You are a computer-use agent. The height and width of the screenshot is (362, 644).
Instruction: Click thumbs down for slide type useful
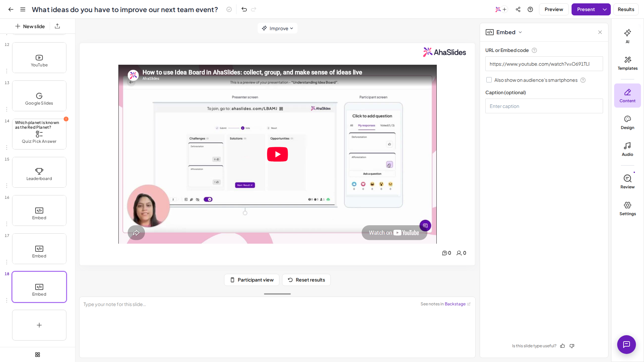pos(572,346)
